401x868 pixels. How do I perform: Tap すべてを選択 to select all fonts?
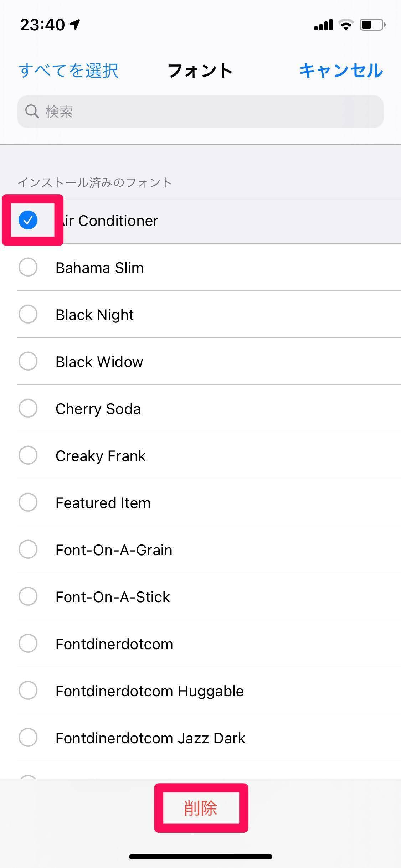tap(68, 70)
